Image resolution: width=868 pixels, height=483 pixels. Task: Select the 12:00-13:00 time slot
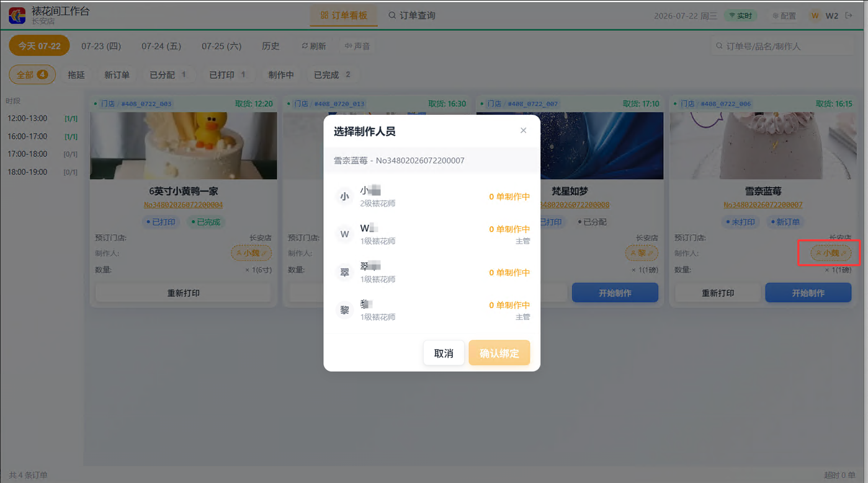click(42, 118)
